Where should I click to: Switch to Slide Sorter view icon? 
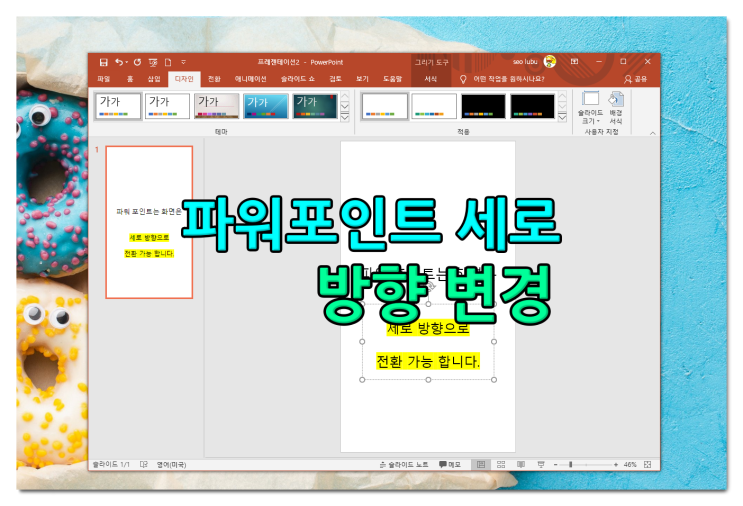(x=501, y=465)
